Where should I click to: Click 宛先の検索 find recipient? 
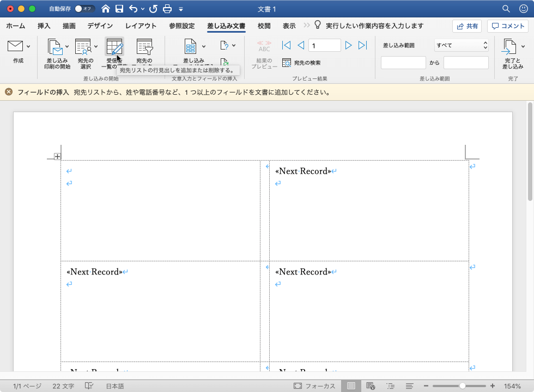(301, 63)
